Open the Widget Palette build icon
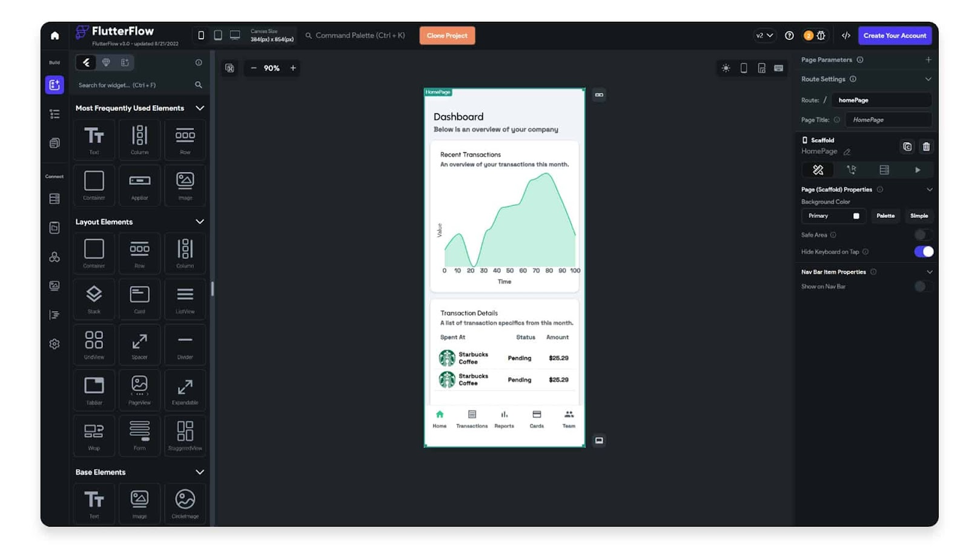Screen dimensions: 969x560 pyautogui.click(x=55, y=85)
